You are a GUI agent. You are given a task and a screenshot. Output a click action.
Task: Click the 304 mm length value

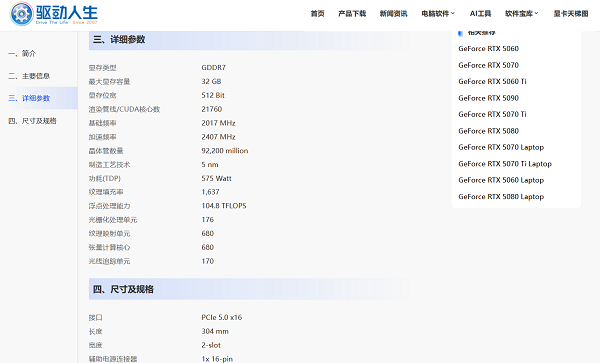click(215, 331)
